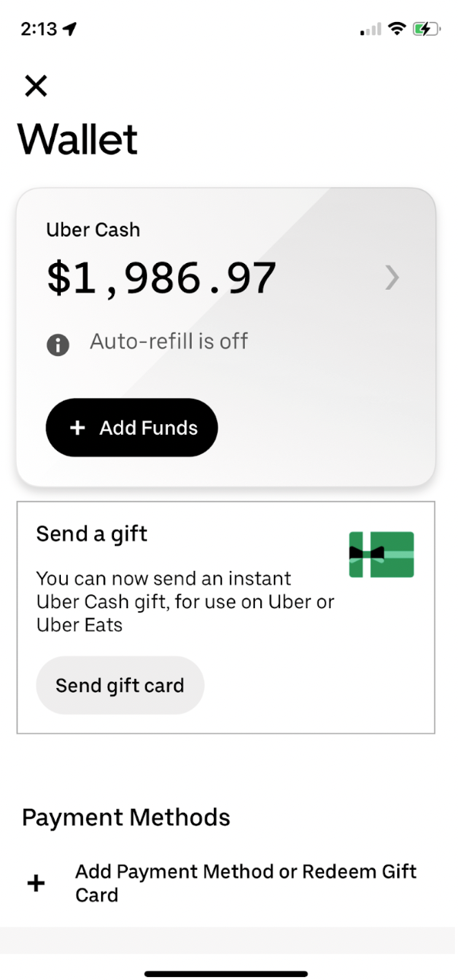Tap the Payment Methods section heading

click(x=126, y=817)
